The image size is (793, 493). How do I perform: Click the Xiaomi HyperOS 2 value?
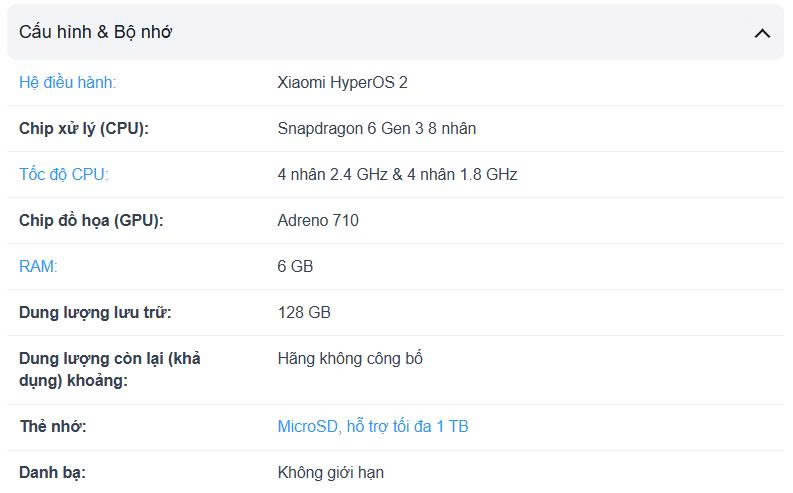point(342,82)
